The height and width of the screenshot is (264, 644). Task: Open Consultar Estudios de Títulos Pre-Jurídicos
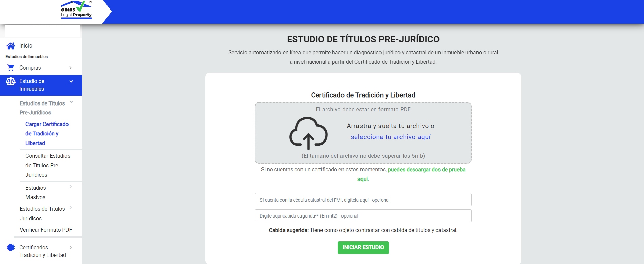point(48,166)
